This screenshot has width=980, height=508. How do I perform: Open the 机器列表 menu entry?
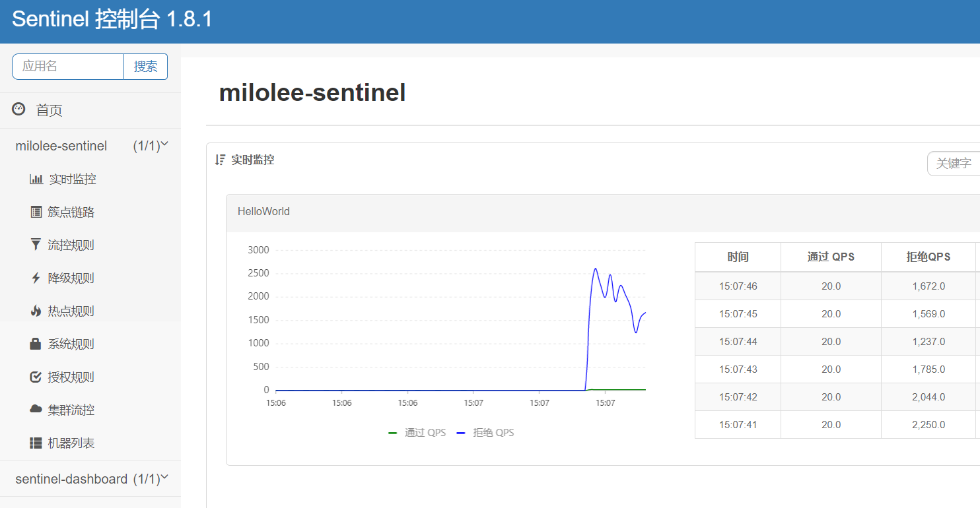(73, 442)
